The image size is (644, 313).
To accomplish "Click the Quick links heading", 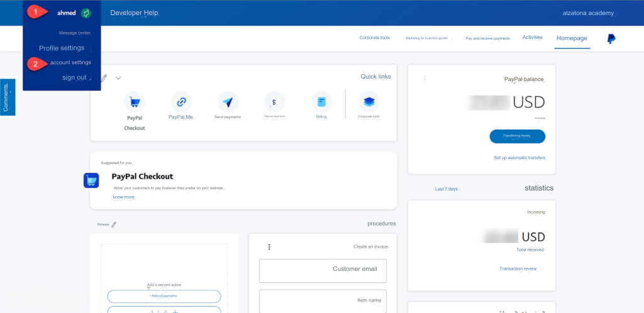I will pos(375,76).
